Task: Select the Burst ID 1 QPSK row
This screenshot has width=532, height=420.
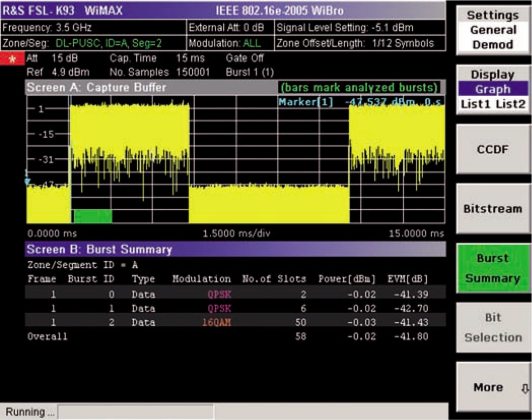Action: (x=235, y=309)
